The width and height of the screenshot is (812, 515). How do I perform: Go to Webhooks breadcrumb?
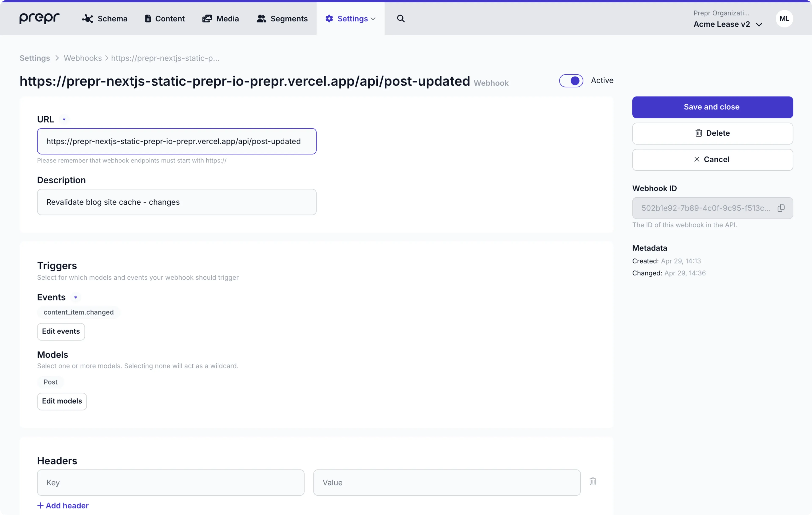83,58
